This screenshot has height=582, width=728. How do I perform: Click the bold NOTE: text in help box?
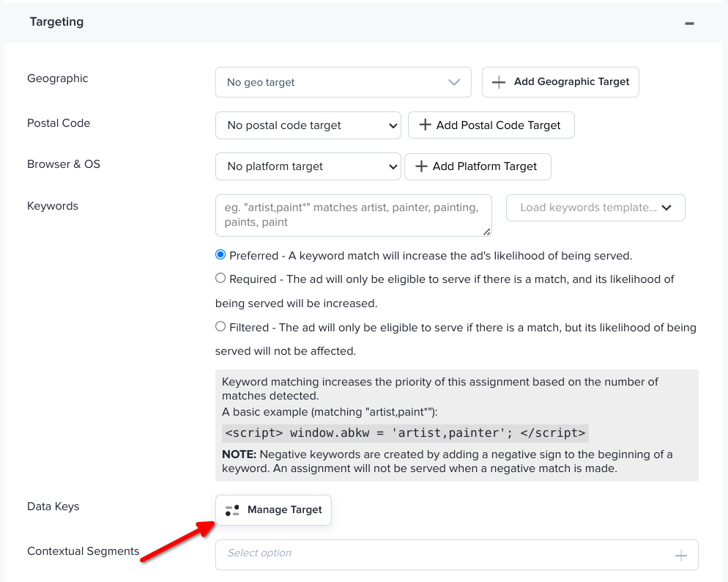click(239, 454)
